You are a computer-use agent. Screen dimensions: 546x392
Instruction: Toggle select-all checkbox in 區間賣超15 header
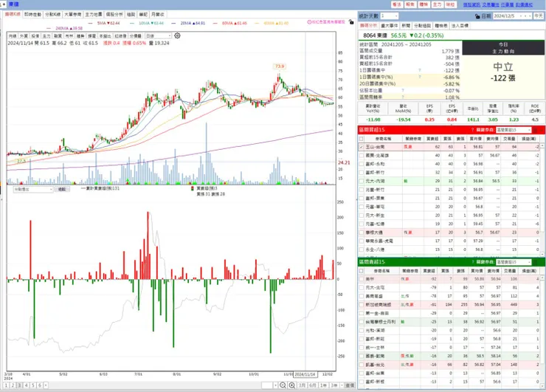pyautogui.click(x=362, y=271)
